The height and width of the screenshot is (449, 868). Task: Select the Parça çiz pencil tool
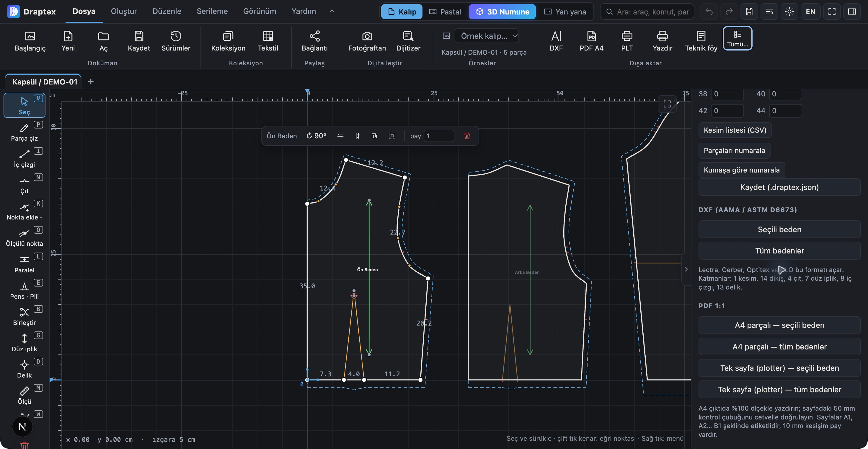pos(24,132)
